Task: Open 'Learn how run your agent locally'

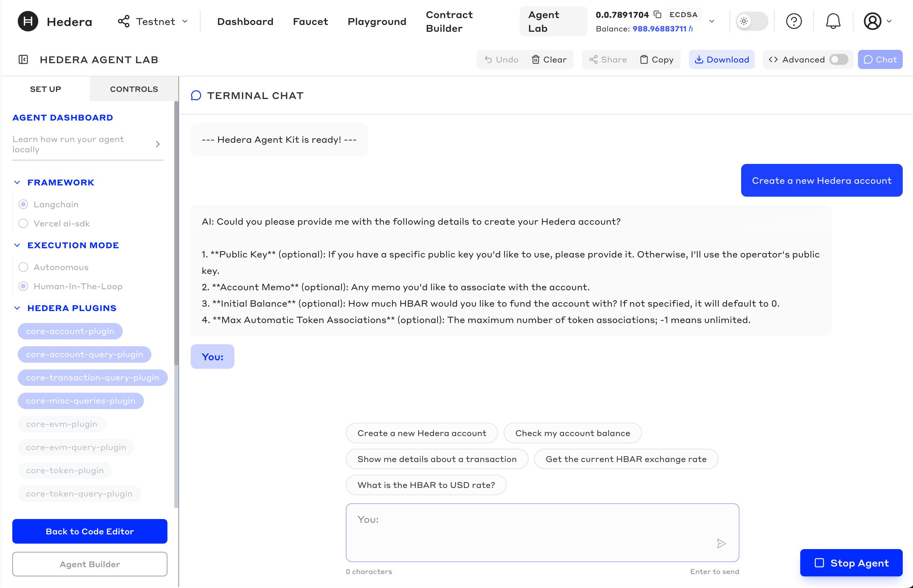Action: click(87, 144)
